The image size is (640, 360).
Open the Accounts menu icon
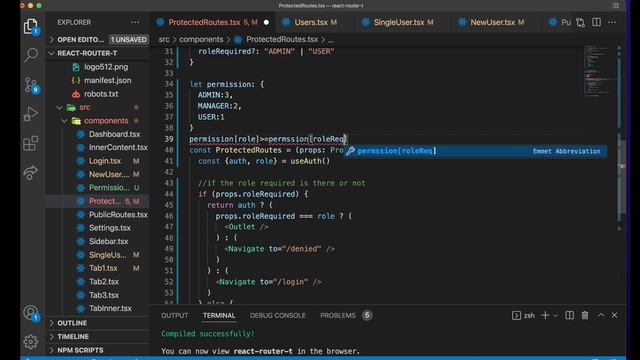click(x=31, y=313)
